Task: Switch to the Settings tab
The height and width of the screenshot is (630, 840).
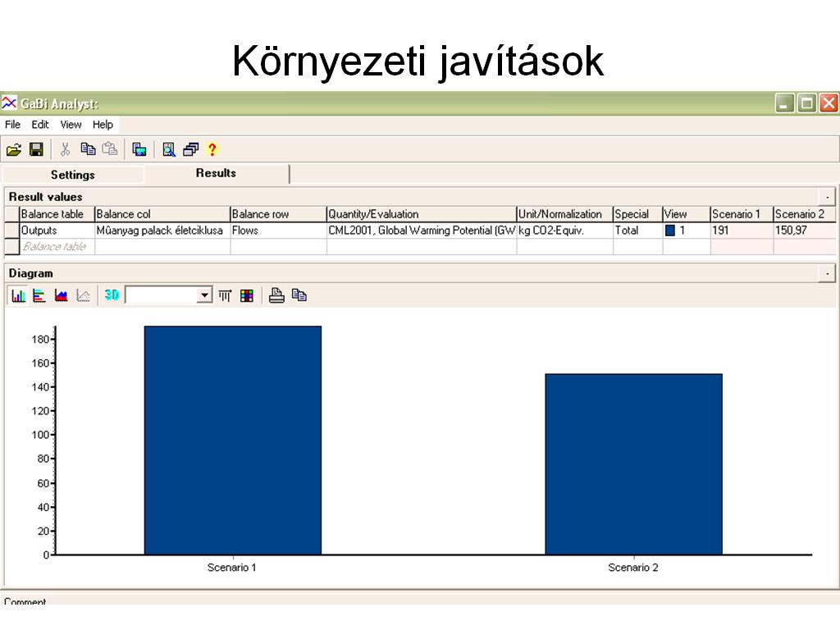Action: pos(73,175)
